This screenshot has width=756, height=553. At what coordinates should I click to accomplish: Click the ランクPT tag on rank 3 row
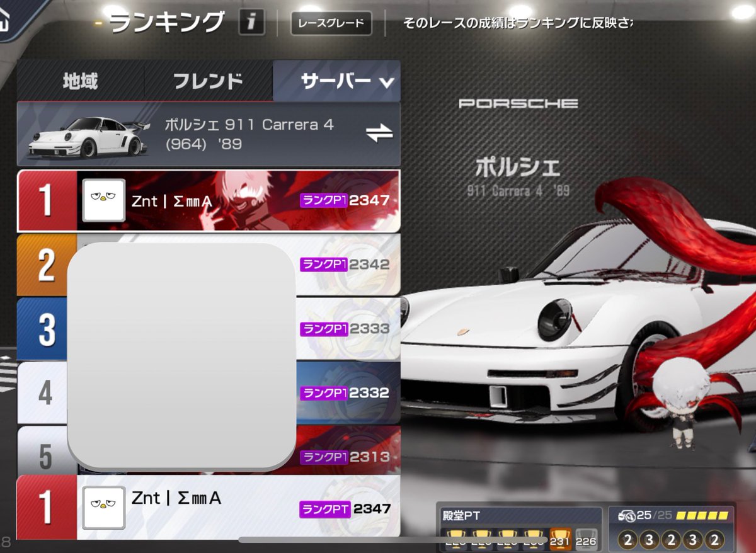tap(324, 329)
